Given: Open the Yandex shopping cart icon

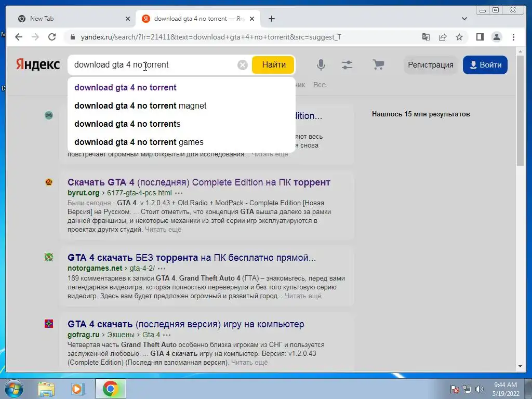Looking at the screenshot, I should (378, 64).
